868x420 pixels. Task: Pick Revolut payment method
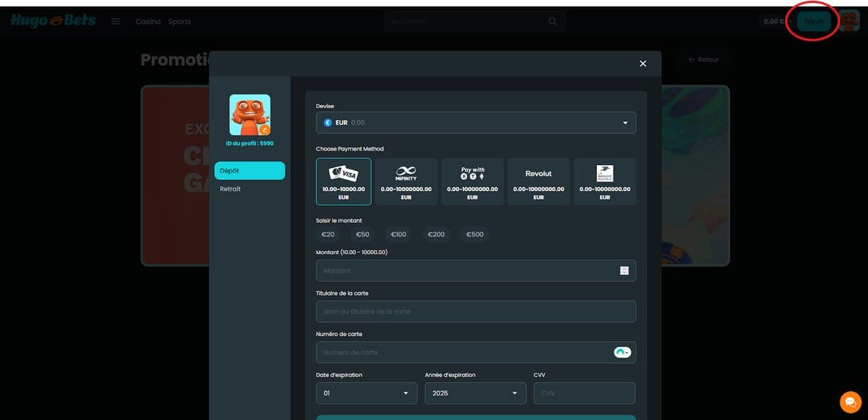point(538,181)
